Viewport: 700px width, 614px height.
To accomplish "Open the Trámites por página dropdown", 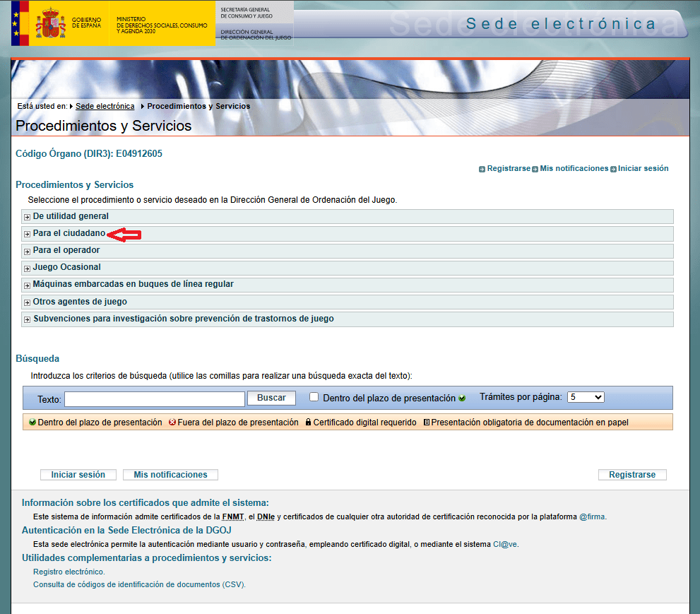I will [x=586, y=397].
